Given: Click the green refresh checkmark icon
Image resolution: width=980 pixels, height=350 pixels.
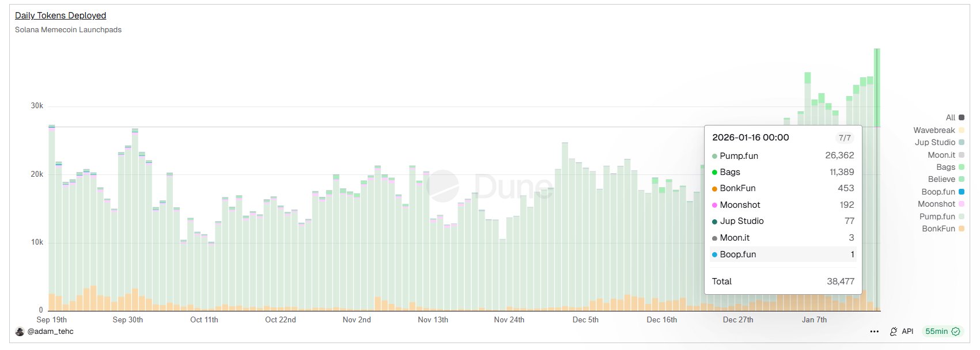Looking at the screenshot, I should click(x=956, y=332).
